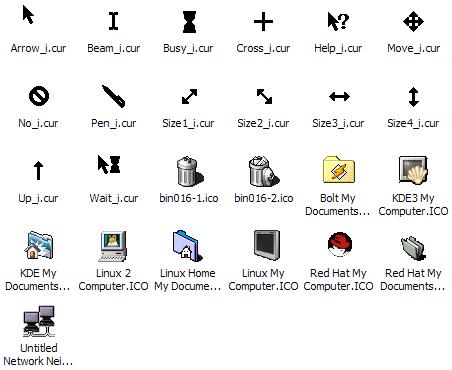Select the Busy_i.cur hourglass icon
This screenshot has width=452, height=370.
pos(189,22)
